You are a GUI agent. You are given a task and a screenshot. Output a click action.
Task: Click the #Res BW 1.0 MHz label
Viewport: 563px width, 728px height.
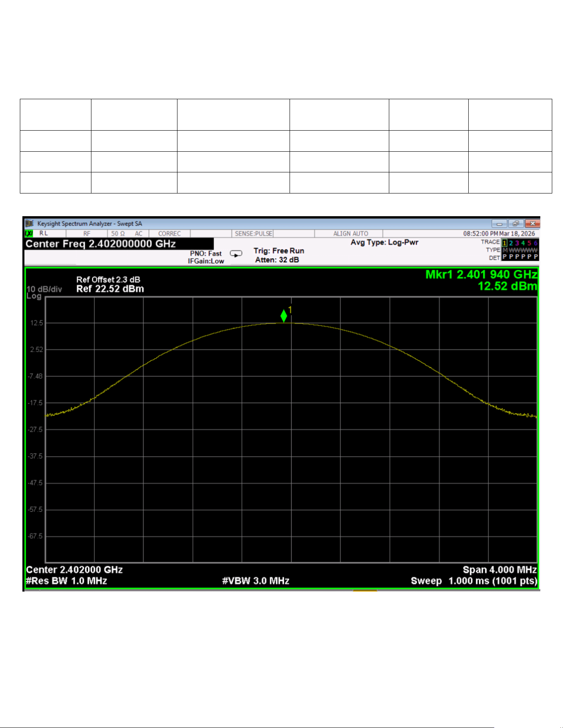pos(67,581)
